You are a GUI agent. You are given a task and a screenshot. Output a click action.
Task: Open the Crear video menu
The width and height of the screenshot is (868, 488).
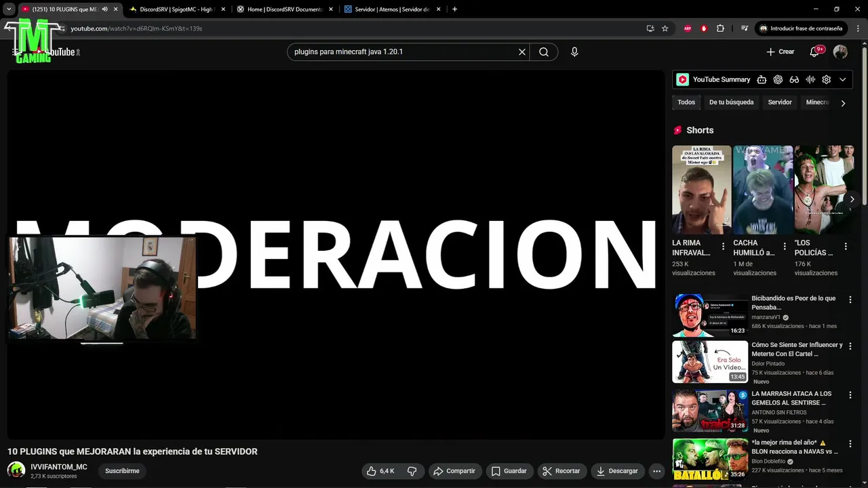point(780,52)
